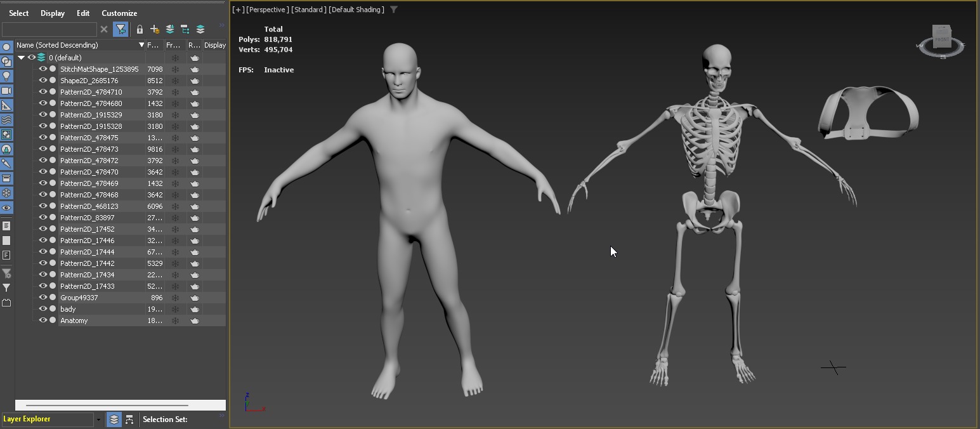Image resolution: width=980 pixels, height=429 pixels.
Task: Toggle Display Hidden Objects eye icon
Action: tap(6, 208)
